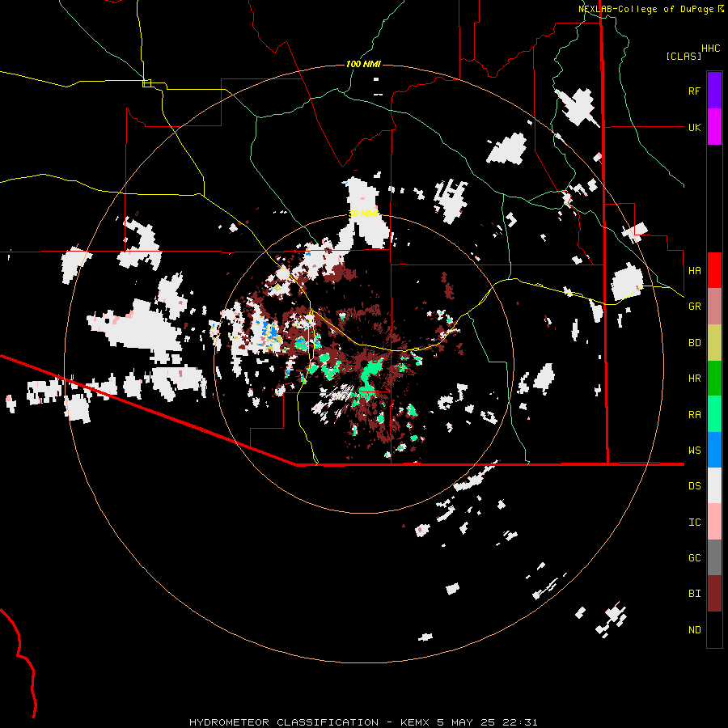Viewport: 728px width, 728px height.
Task: Click the [CLAS] units label
Action: (684, 56)
